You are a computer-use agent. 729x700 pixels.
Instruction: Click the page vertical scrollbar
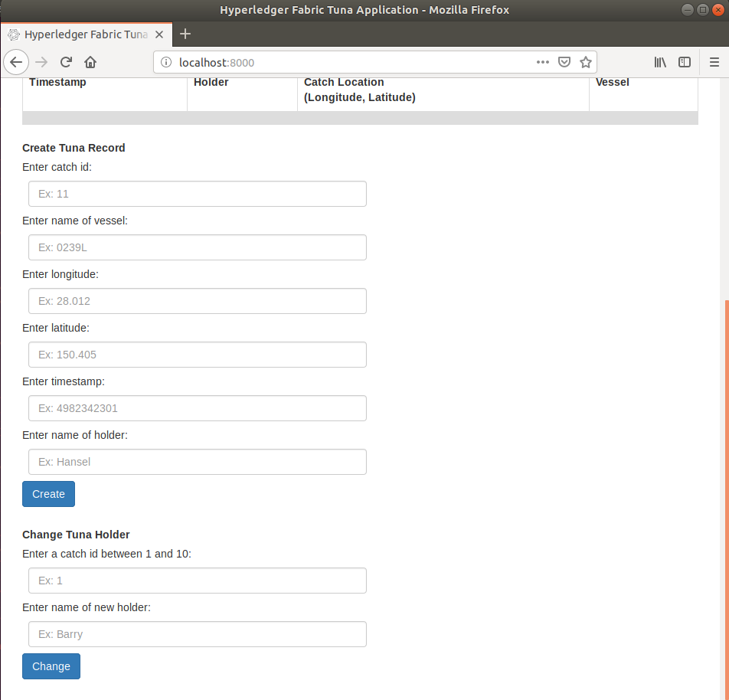pos(726,500)
